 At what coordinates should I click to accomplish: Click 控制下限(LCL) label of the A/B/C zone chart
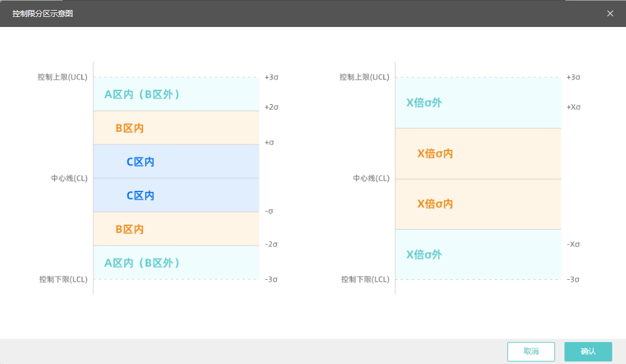(63, 279)
